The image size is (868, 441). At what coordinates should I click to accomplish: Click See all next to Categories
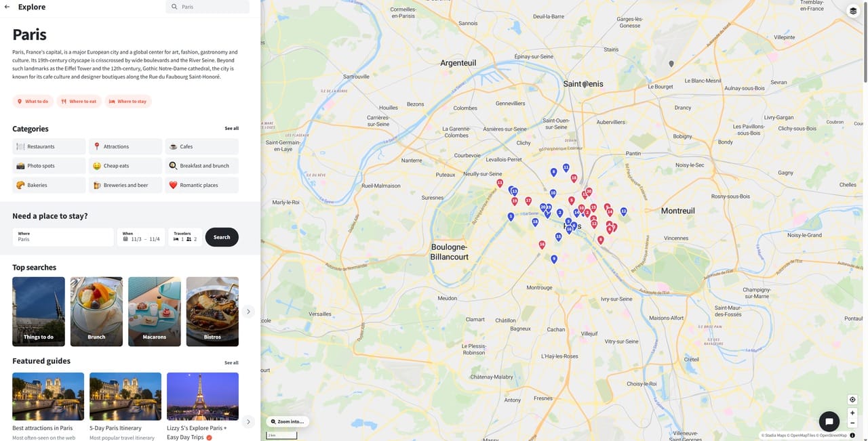click(231, 128)
